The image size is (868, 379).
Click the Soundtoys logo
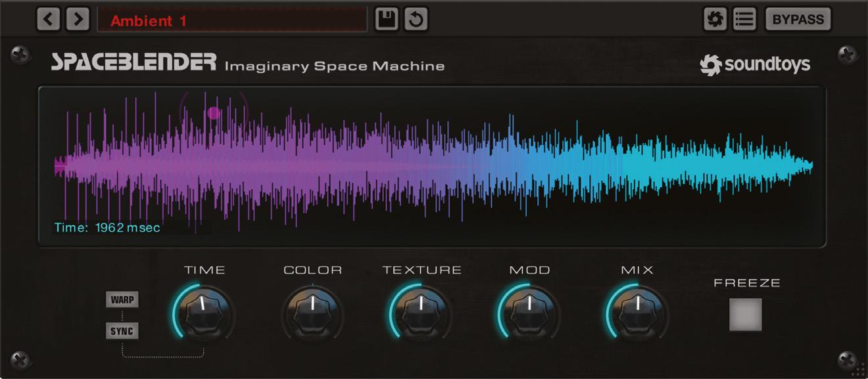755,64
